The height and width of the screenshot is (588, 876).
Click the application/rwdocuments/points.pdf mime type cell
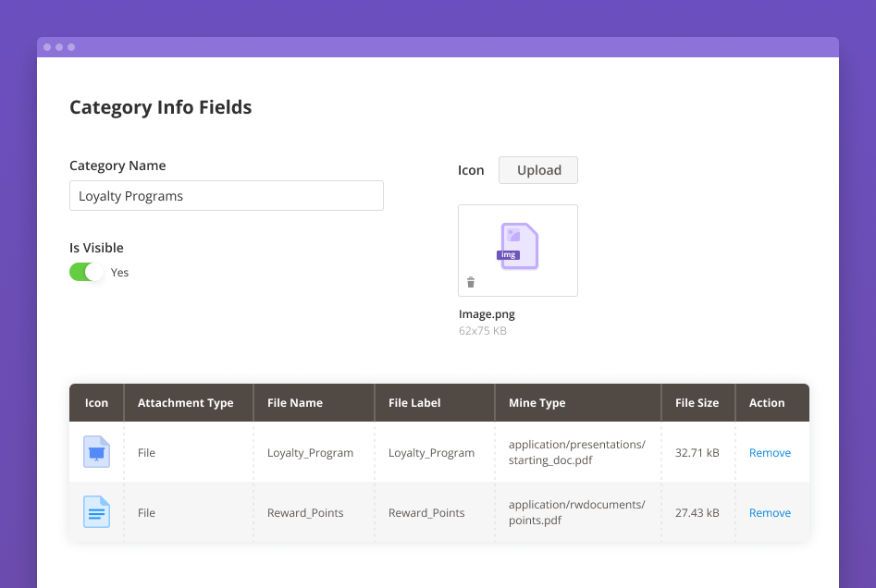pyautogui.click(x=576, y=512)
